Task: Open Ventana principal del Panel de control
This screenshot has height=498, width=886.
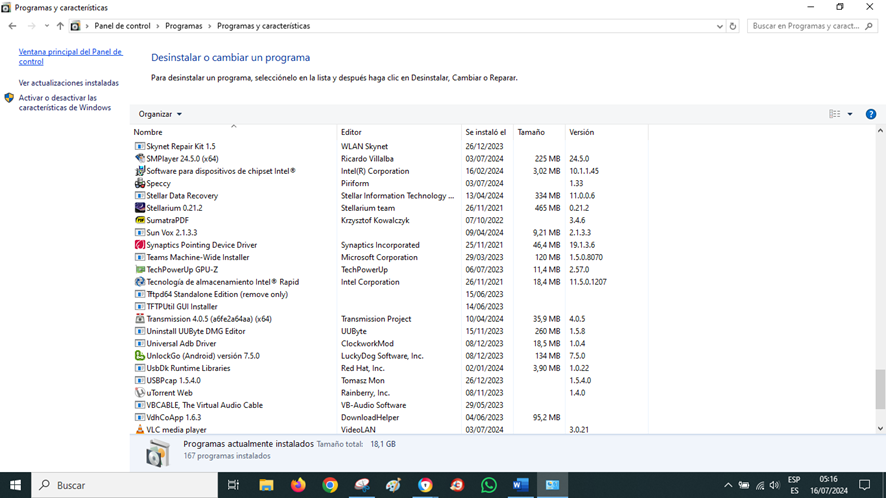Action: coord(70,57)
